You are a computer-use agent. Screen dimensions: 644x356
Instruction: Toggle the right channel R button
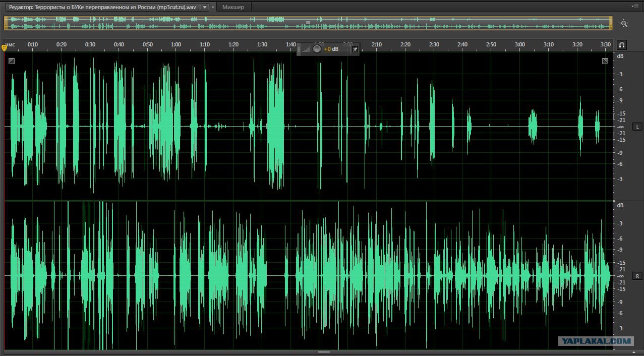tap(637, 276)
